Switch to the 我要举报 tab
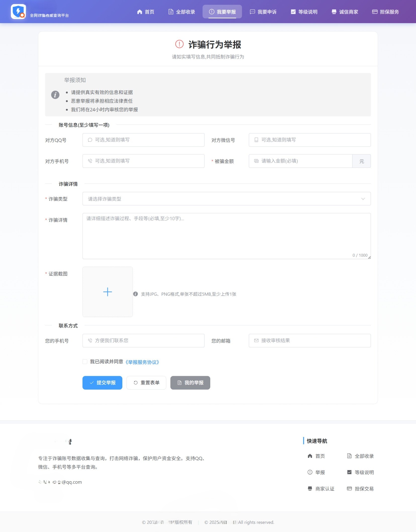 click(222, 11)
